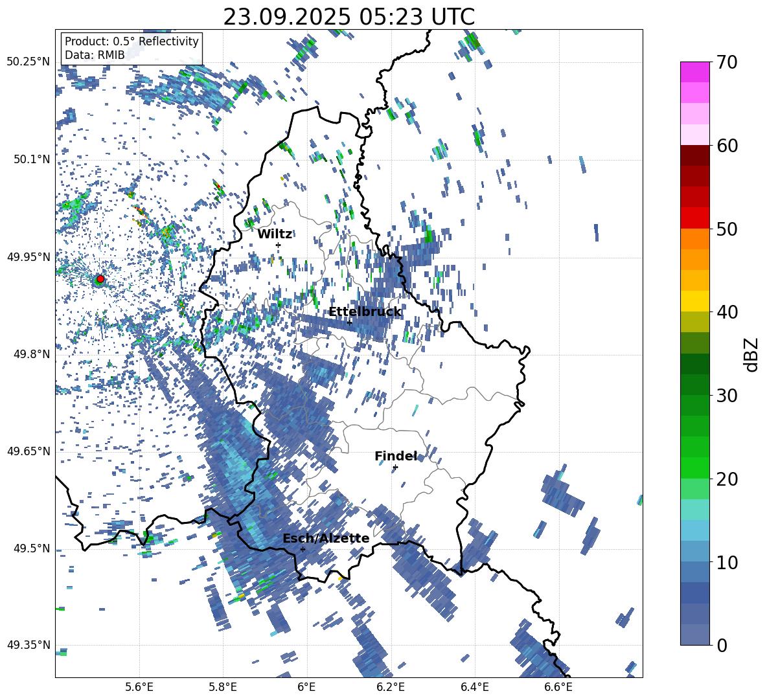This screenshot has height=700, width=767.
Task: Click the latitude label 50.25°N
Action: (x=29, y=62)
